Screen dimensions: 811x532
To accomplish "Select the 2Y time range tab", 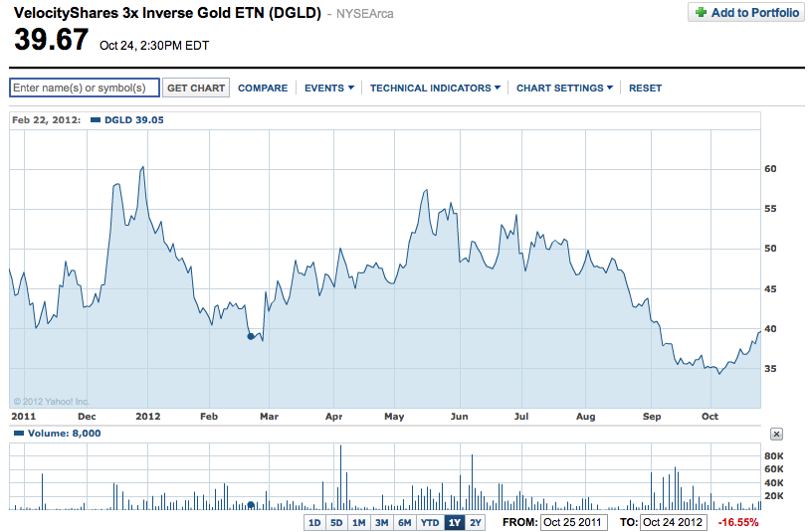I will 476,523.
